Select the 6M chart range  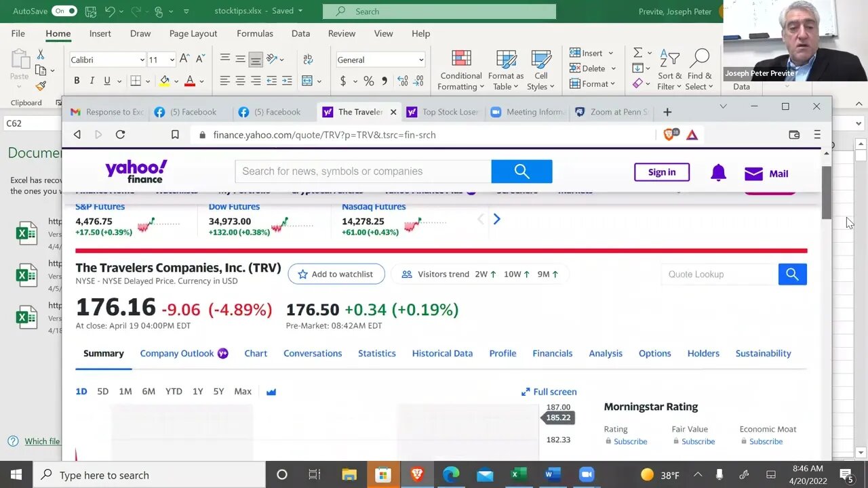coord(149,392)
